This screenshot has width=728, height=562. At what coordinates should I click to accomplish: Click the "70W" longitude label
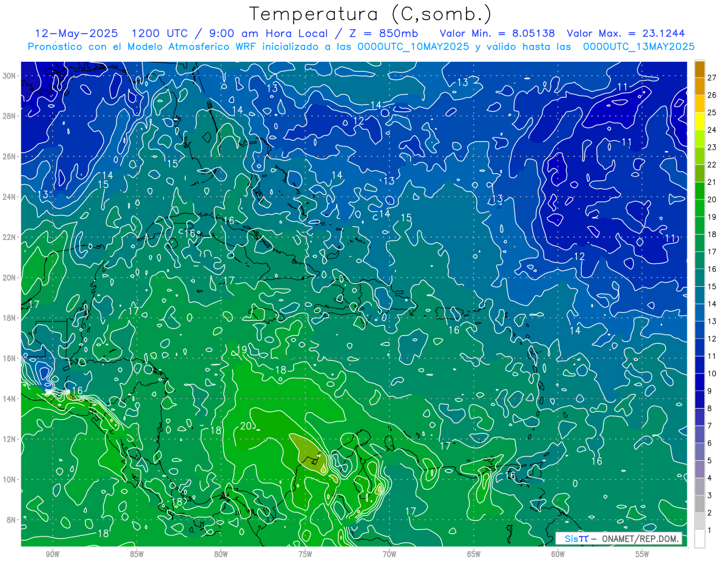(x=389, y=554)
